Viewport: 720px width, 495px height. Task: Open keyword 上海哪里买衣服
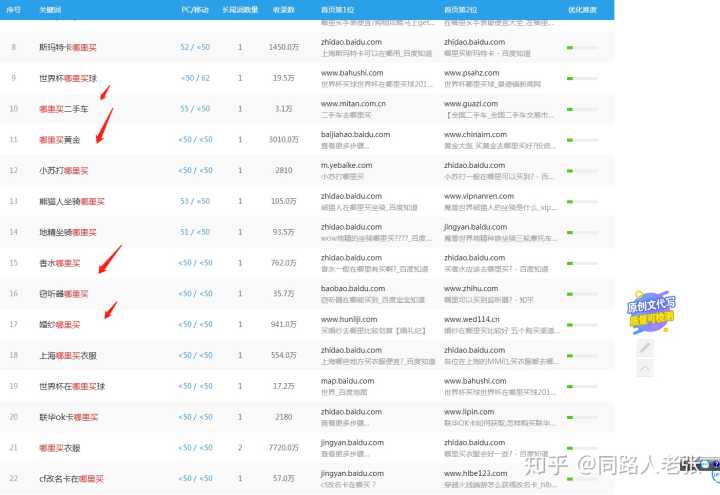[68, 355]
